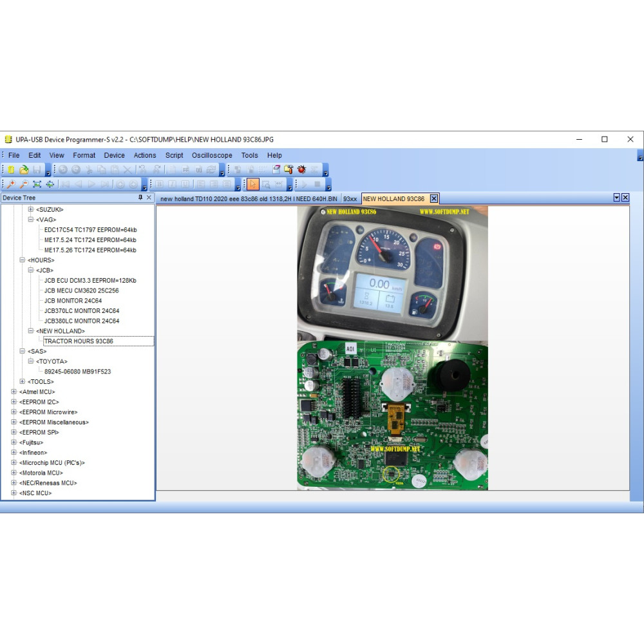Image resolution: width=644 pixels, height=644 pixels.
Task: Collapse the SAS tree node
Action: (22, 351)
